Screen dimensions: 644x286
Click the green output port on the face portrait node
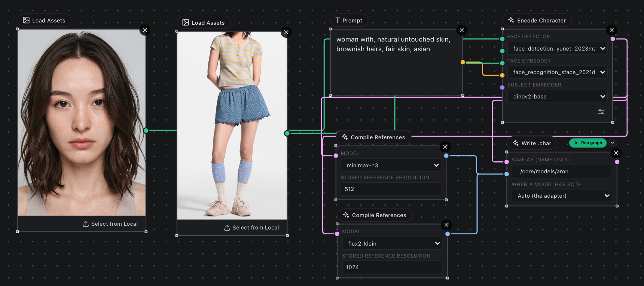[146, 130]
